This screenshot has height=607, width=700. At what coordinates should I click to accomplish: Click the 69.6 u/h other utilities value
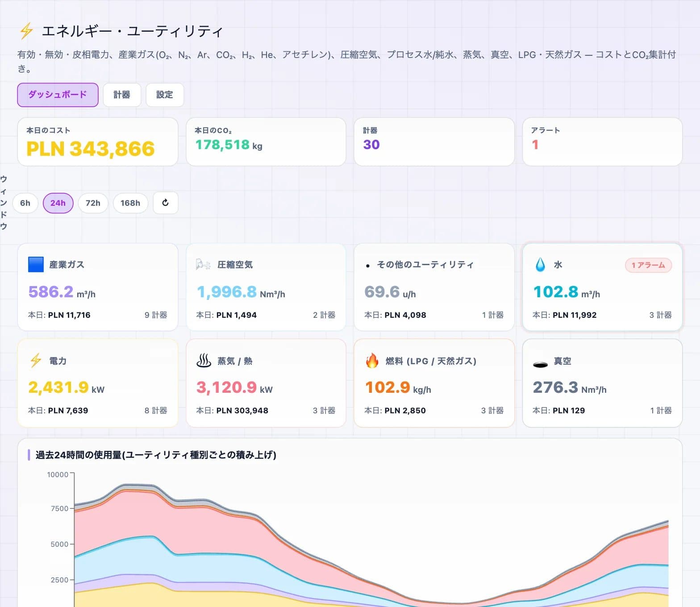point(390,292)
